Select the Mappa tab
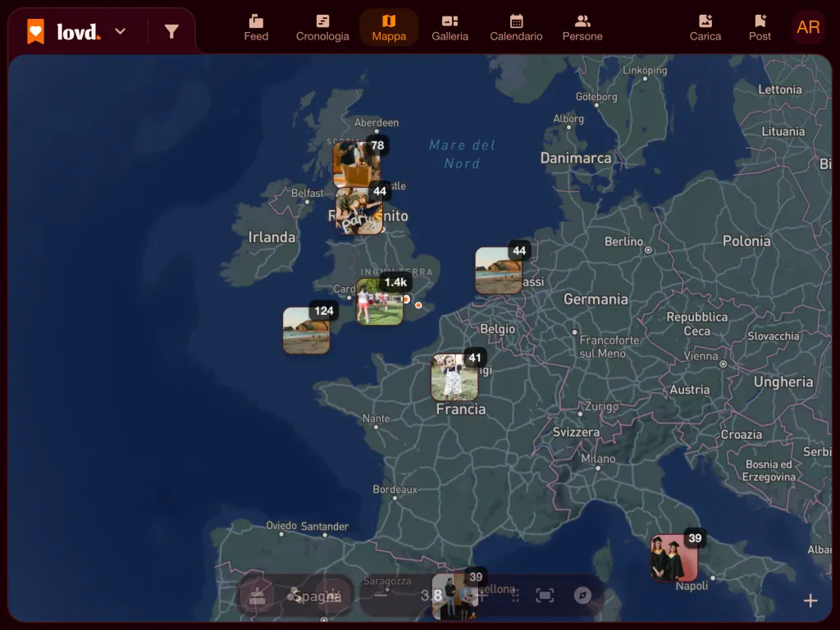Image resolution: width=840 pixels, height=630 pixels. coord(389,28)
